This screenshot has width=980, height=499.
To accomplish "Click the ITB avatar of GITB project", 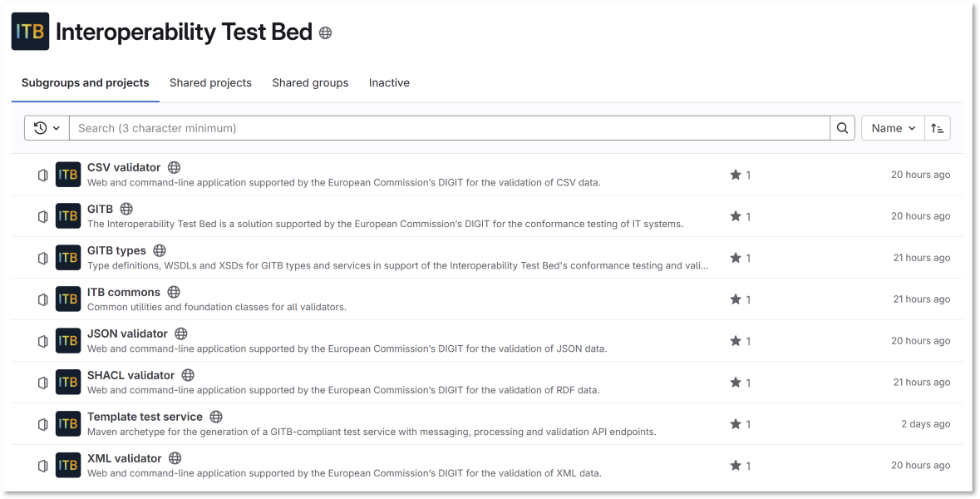I will pyautogui.click(x=68, y=216).
